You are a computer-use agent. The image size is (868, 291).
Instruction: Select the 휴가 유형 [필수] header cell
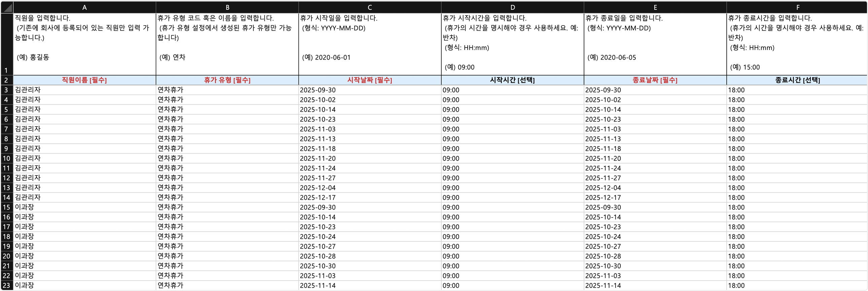[x=227, y=80]
